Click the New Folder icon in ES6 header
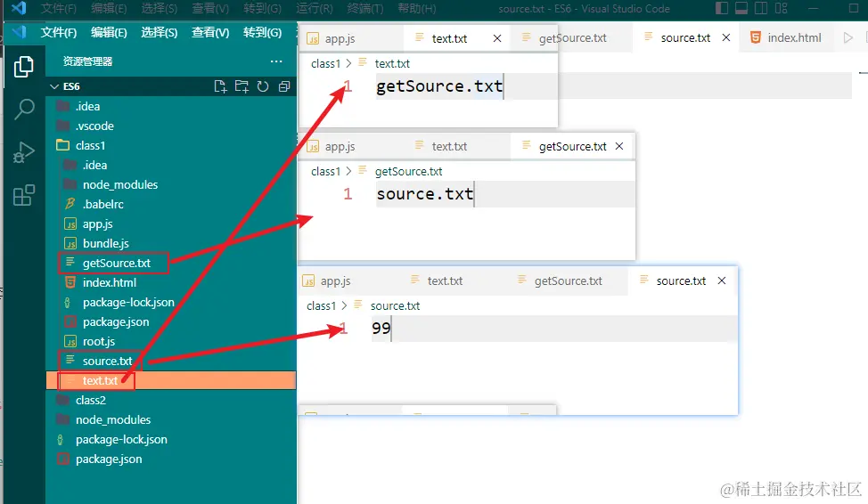This screenshot has width=868, height=504. click(x=242, y=86)
